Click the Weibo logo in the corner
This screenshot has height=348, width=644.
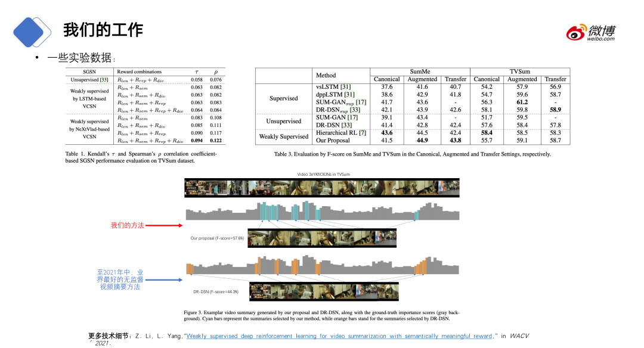(591, 32)
